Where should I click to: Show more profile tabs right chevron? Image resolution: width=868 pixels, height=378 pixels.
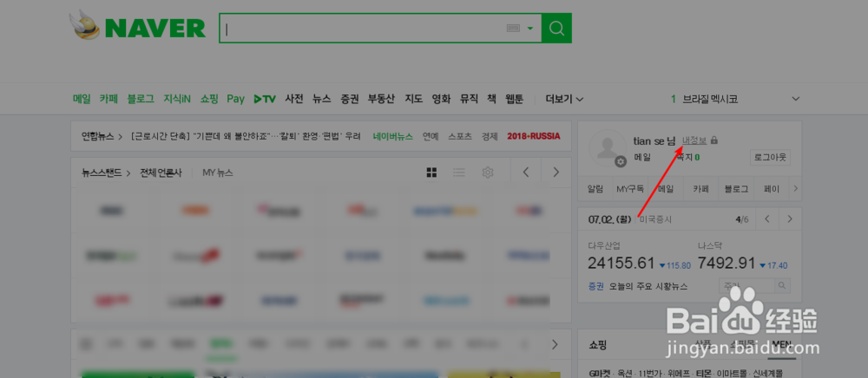(795, 189)
